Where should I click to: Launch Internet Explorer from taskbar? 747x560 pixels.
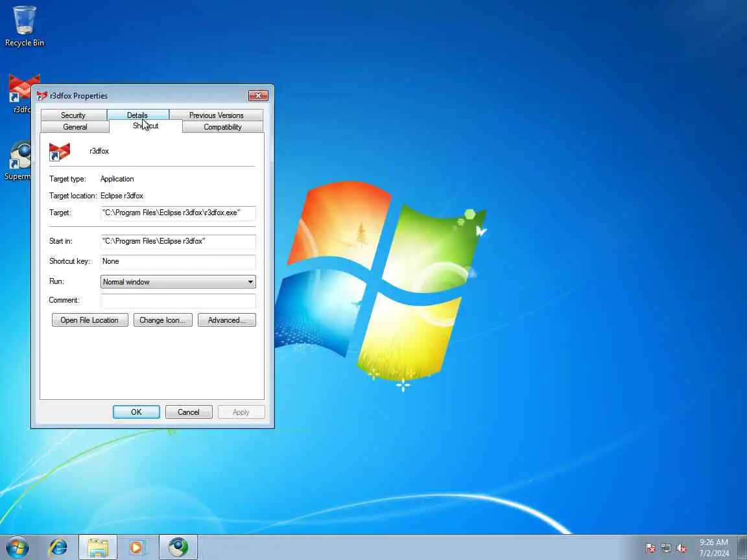(58, 547)
